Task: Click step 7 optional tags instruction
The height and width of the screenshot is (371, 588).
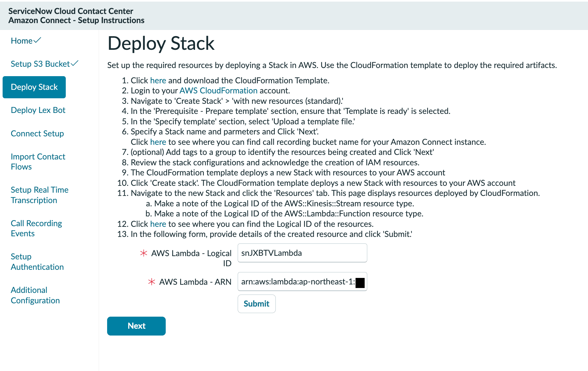Action: [x=282, y=152]
